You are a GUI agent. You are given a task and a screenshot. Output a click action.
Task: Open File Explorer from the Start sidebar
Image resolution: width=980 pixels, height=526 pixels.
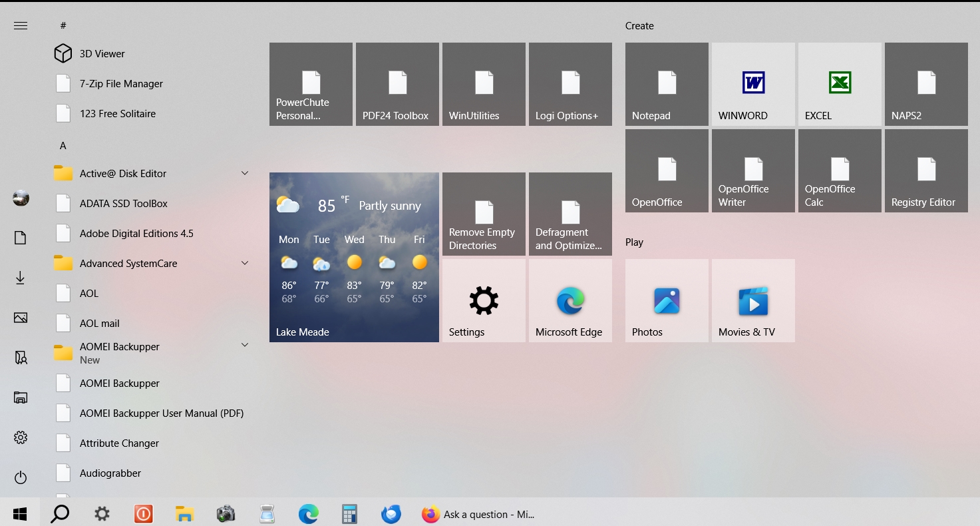21,397
